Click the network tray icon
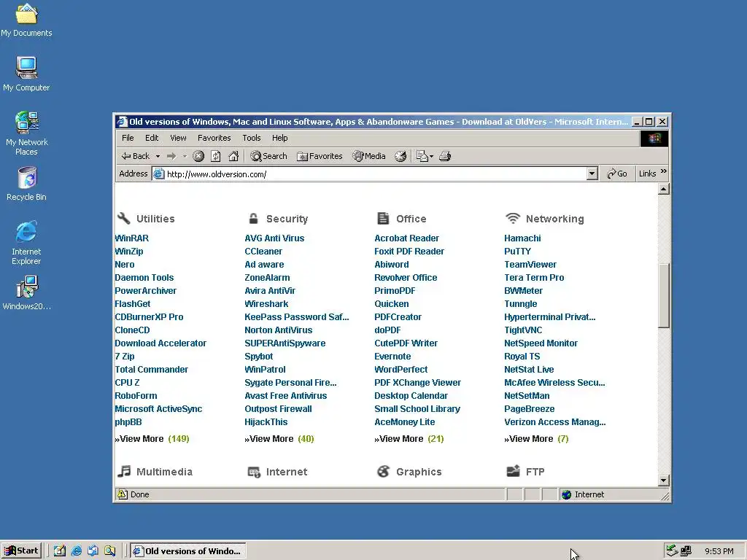 coord(686,551)
